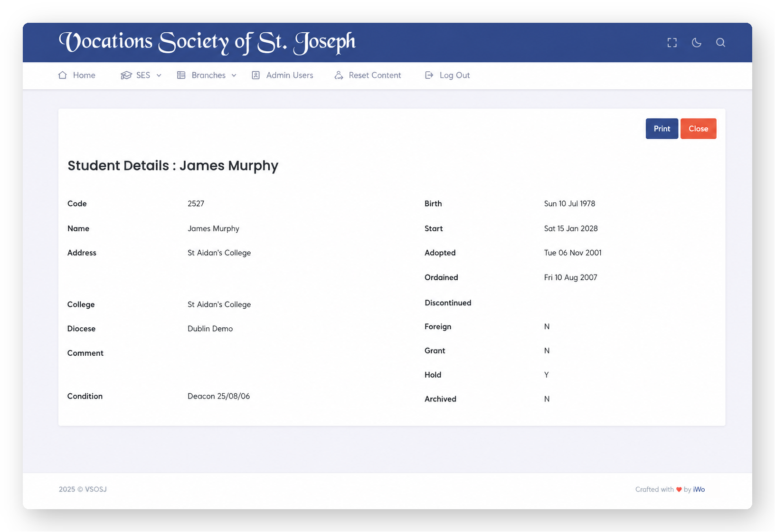
Task: Select adopted date Tue 06 Nov 2001
Action: [573, 253]
